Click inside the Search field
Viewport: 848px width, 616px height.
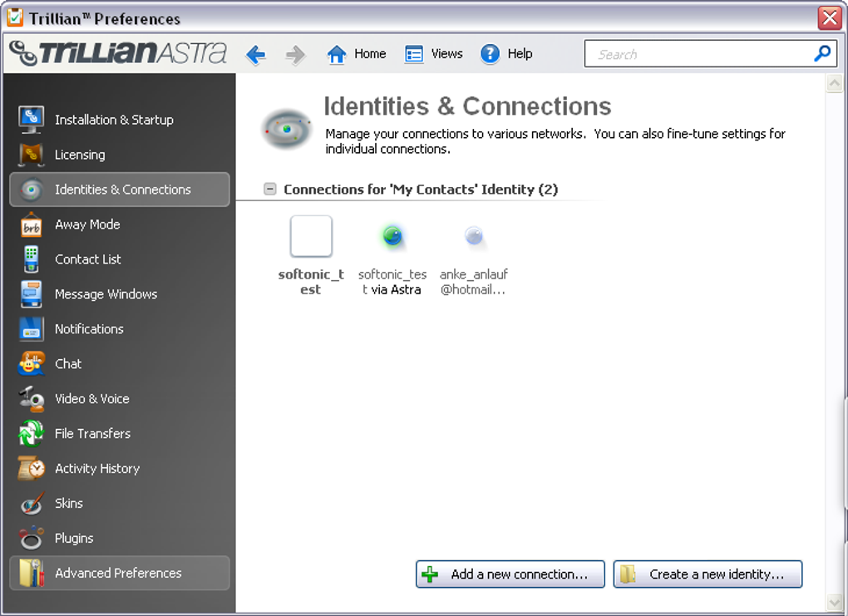[x=698, y=53]
